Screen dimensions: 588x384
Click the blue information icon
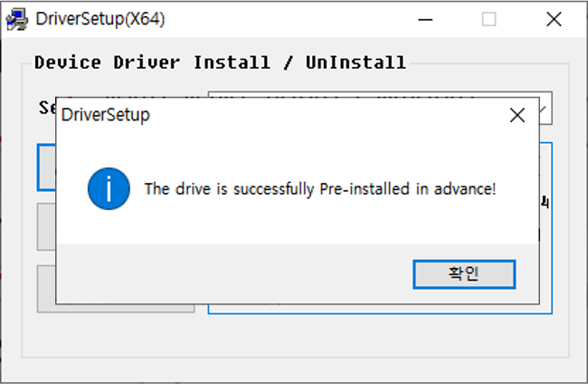pos(109,188)
